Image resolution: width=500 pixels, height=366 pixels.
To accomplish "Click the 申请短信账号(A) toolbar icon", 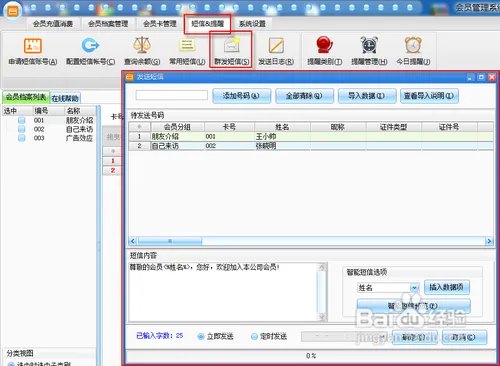I will point(33,46).
